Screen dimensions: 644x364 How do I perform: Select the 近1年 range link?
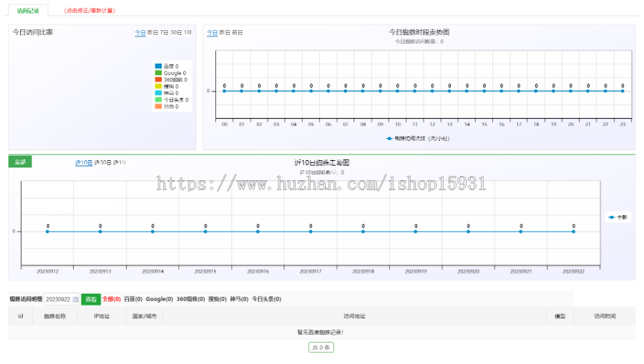119,163
